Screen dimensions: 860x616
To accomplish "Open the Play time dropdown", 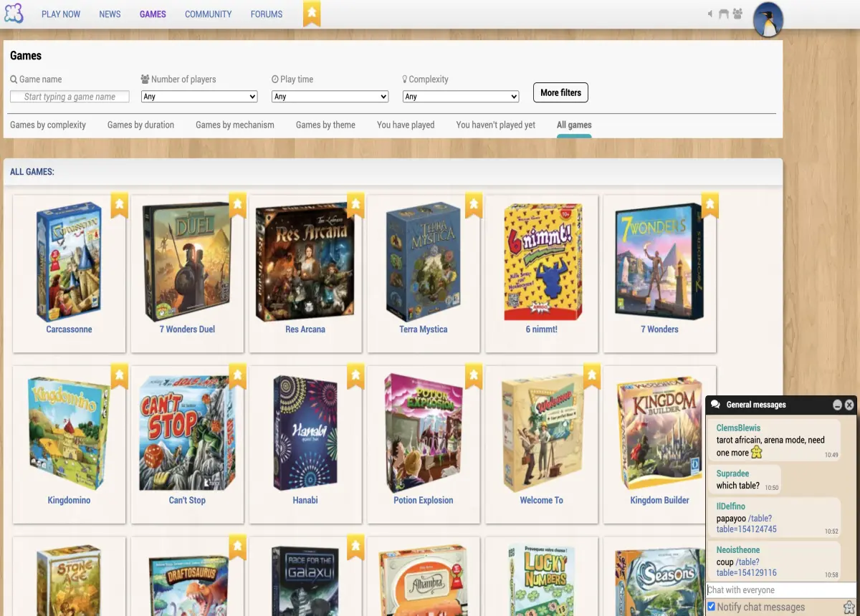I will (330, 97).
